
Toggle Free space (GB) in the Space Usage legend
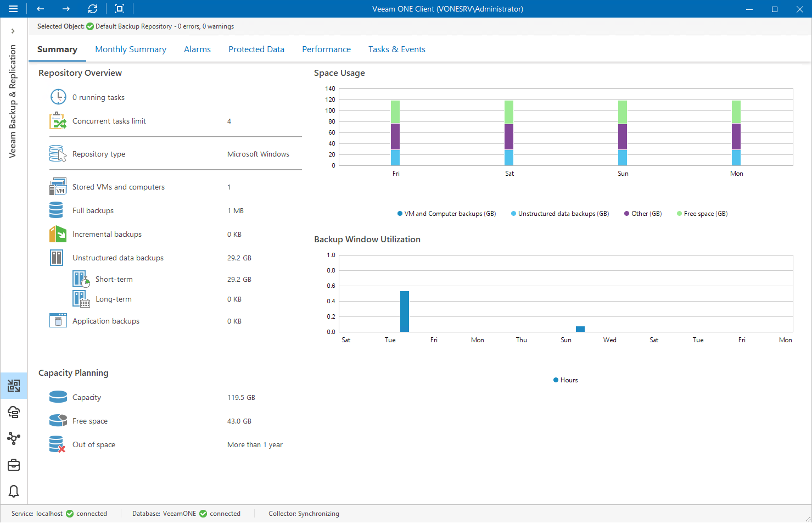(702, 213)
